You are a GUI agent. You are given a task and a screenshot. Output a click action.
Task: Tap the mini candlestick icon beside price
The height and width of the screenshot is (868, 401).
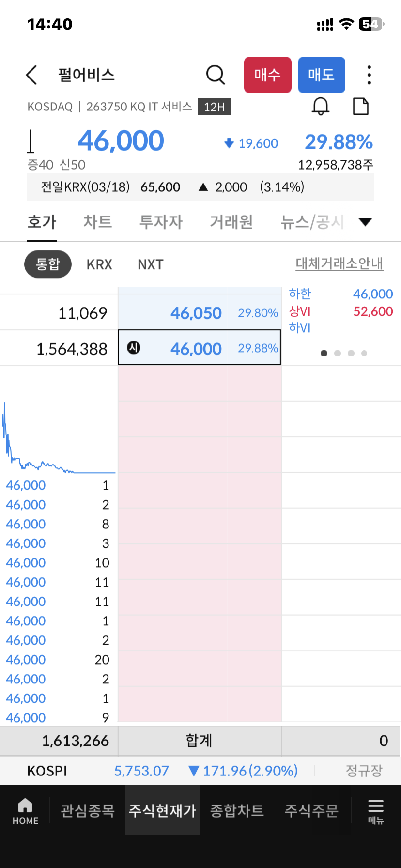(x=31, y=141)
